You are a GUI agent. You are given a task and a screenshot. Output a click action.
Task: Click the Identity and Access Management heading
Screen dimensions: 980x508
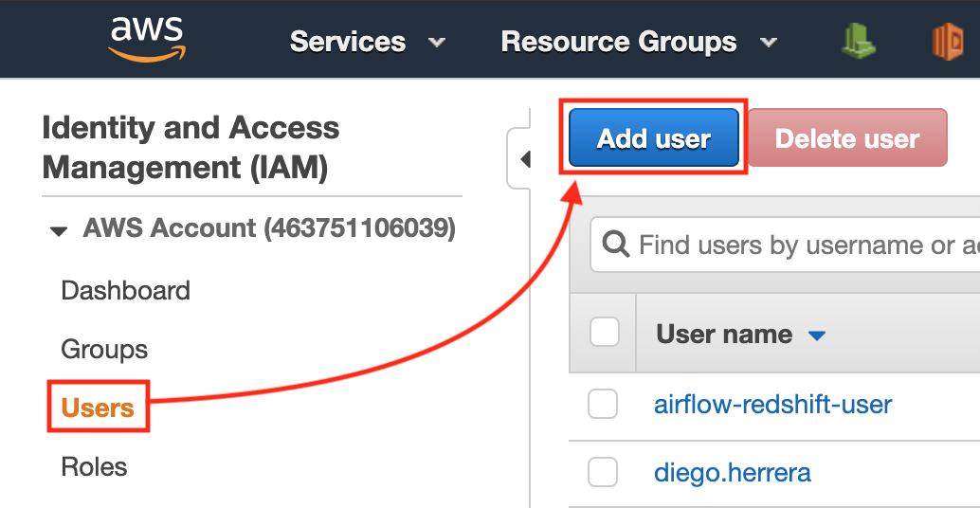click(191, 148)
